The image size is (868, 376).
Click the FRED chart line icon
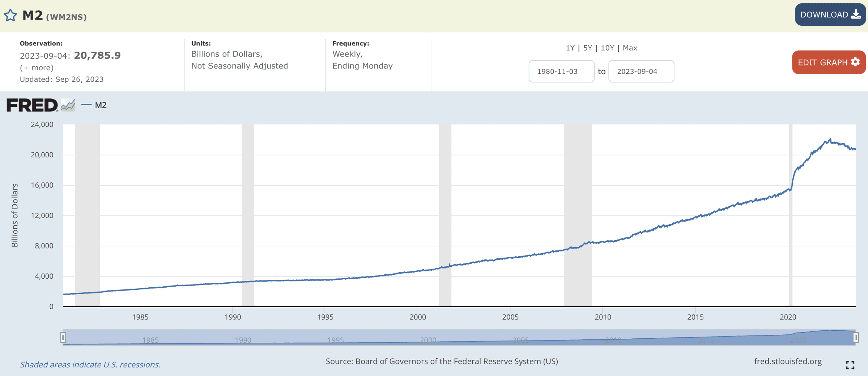click(x=68, y=105)
